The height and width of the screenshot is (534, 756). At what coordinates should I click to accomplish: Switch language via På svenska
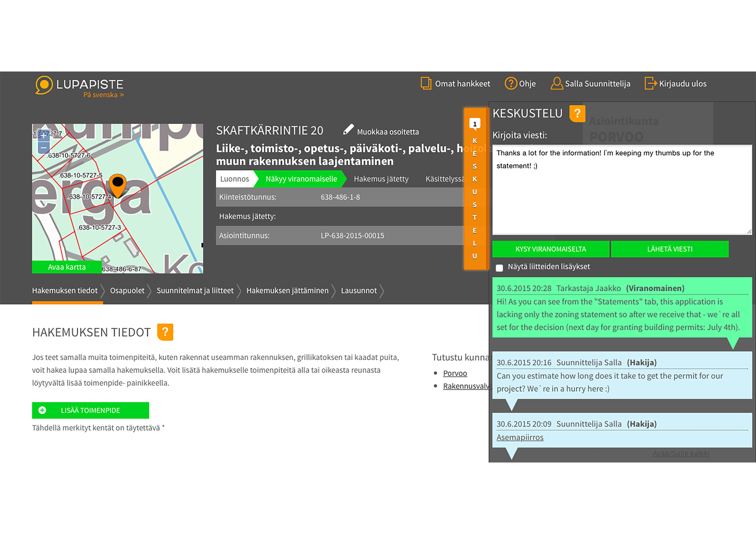(x=103, y=95)
